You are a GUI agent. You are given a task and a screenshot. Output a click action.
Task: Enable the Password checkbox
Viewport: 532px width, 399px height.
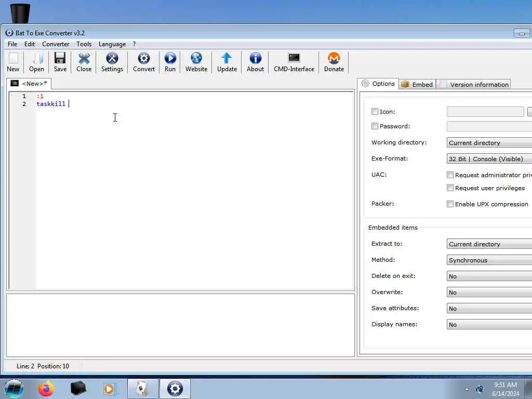point(375,126)
